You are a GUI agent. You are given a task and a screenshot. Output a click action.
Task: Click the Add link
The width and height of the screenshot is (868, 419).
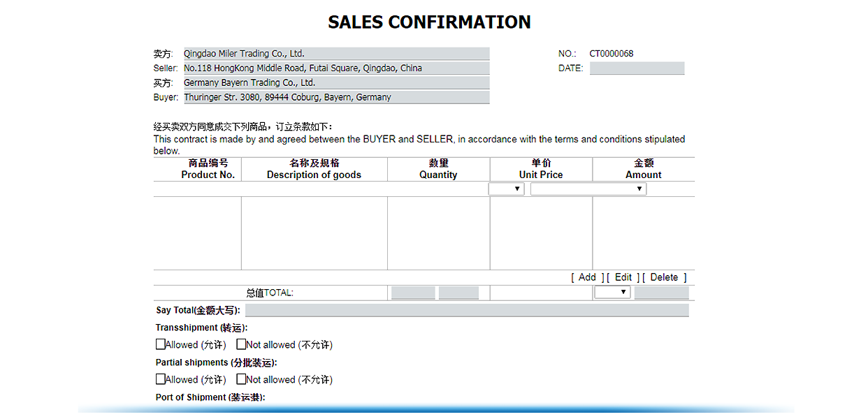pos(587,277)
